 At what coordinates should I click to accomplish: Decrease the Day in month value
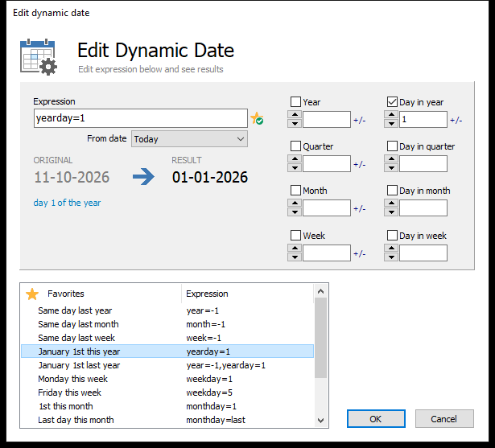pyautogui.click(x=391, y=212)
